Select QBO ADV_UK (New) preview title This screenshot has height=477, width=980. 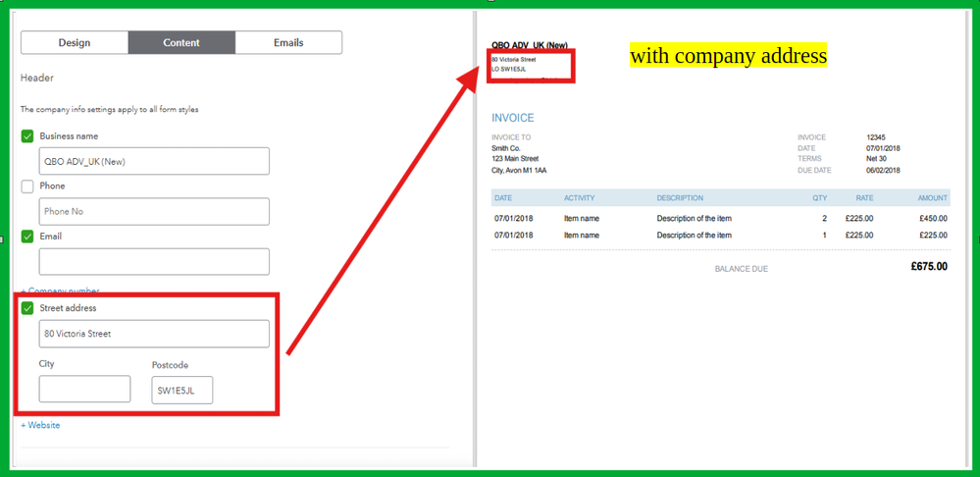[x=530, y=45]
